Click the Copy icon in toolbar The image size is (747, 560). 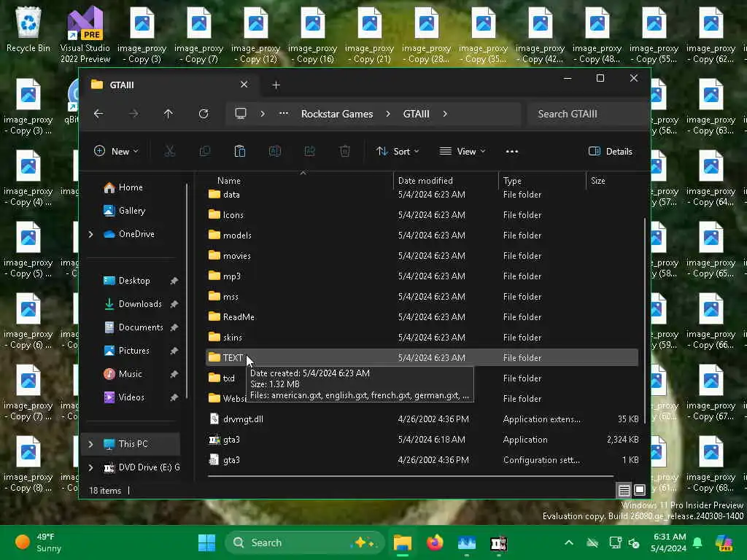[x=205, y=152]
